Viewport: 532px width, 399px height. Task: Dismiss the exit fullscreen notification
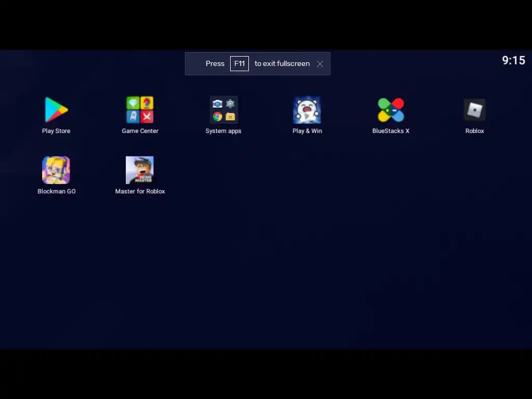click(320, 64)
